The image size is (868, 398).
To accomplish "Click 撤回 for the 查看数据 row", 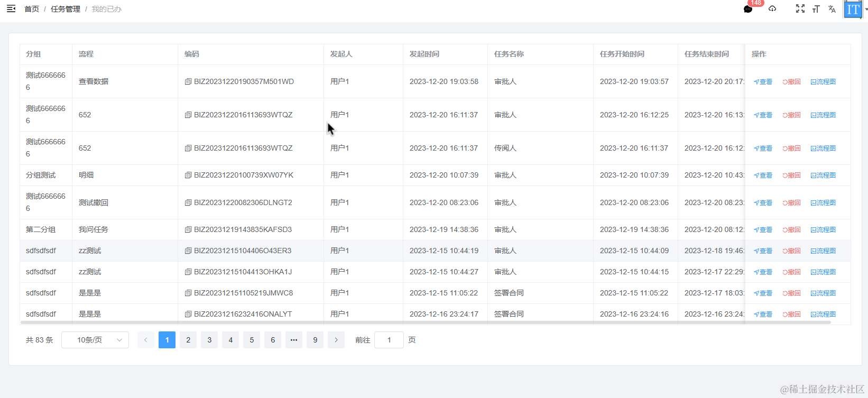I will click(x=791, y=82).
